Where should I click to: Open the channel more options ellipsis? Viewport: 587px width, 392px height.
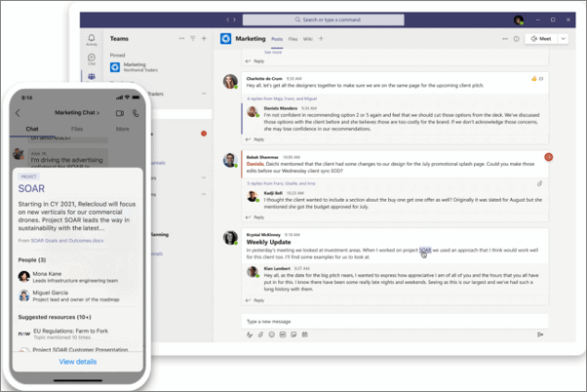[x=505, y=39]
